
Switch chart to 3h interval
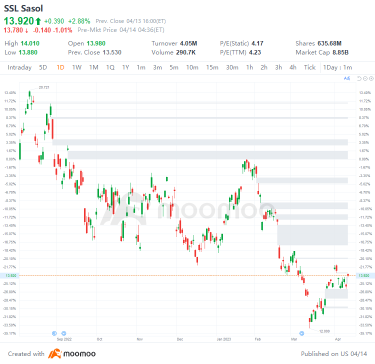click(278, 68)
